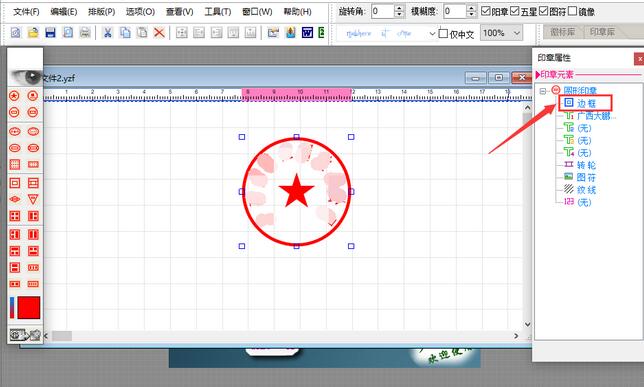Open the 选项(O) menu
Image resolution: width=644 pixels, height=387 pixels.
click(x=140, y=12)
